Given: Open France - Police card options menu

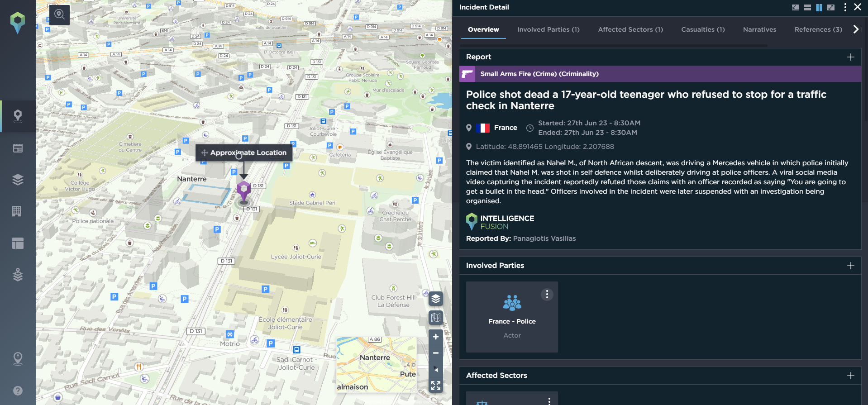Looking at the screenshot, I should 547,295.
